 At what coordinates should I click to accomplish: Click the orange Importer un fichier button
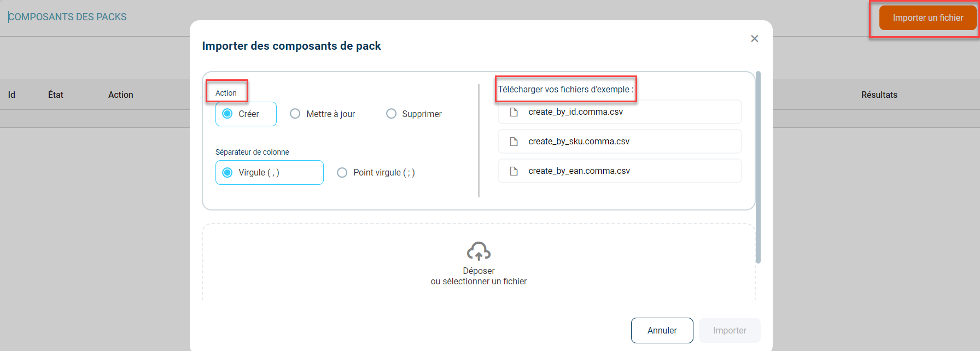coord(927,18)
